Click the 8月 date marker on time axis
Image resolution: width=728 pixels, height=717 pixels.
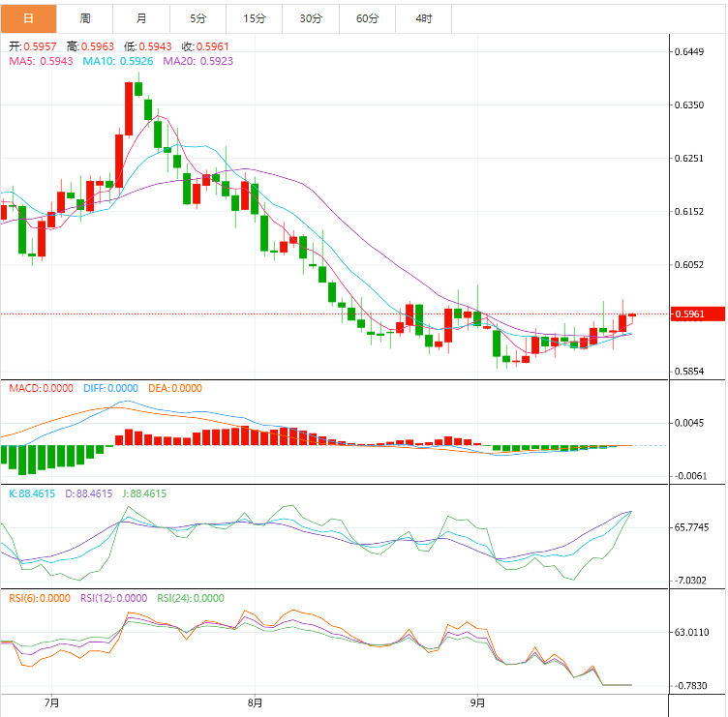click(x=255, y=702)
